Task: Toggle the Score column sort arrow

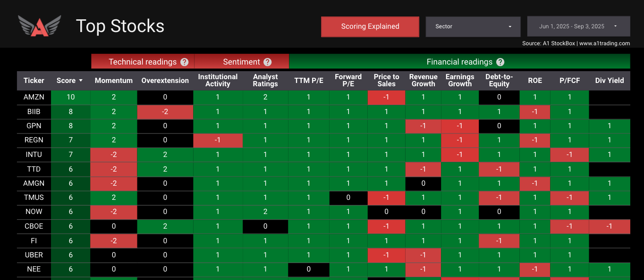Action: click(x=81, y=81)
